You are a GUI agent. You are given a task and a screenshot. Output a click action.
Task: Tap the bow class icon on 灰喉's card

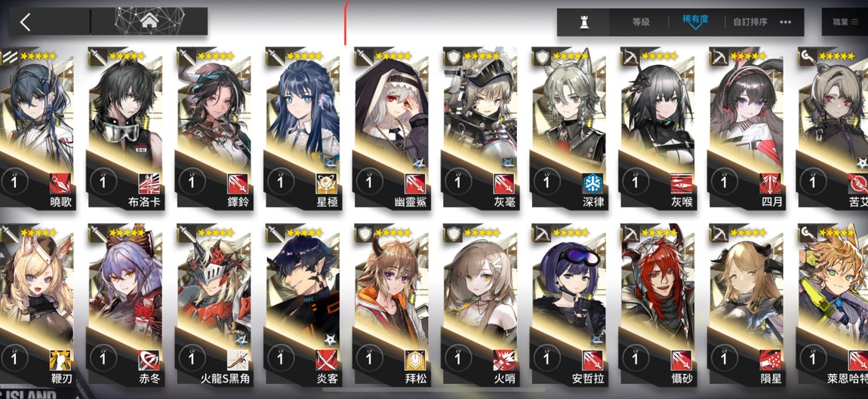(x=630, y=55)
